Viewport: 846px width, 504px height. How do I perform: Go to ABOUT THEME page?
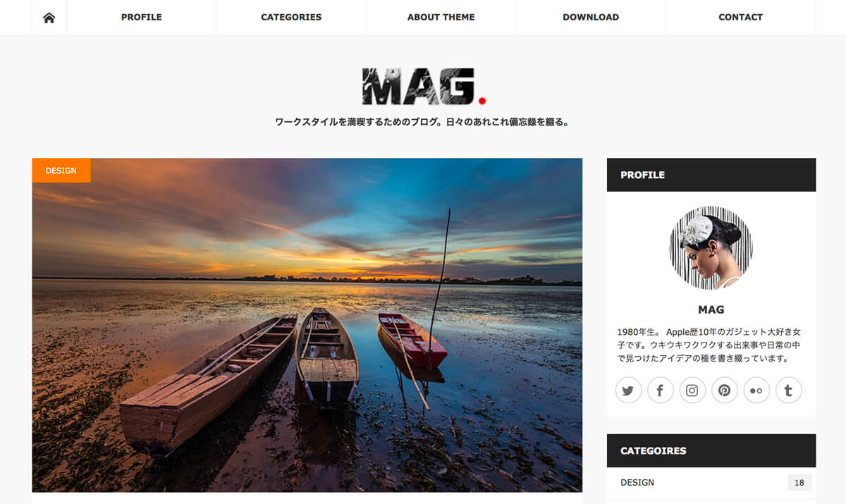(441, 18)
